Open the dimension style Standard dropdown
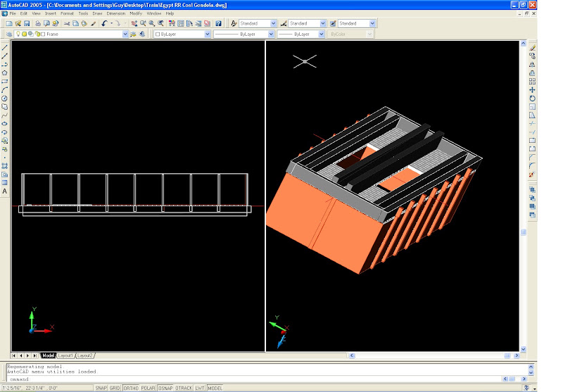 pos(323,23)
